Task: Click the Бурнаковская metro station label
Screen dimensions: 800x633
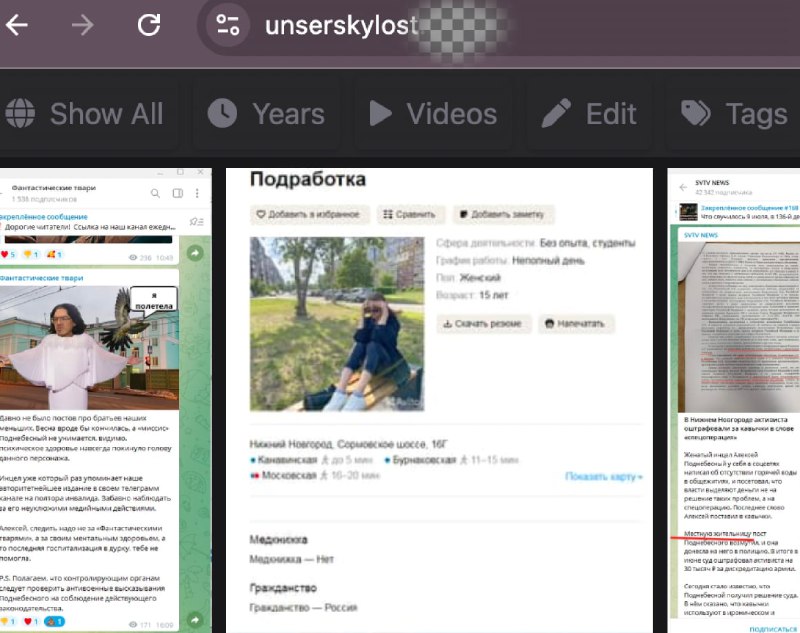Action: point(424,460)
